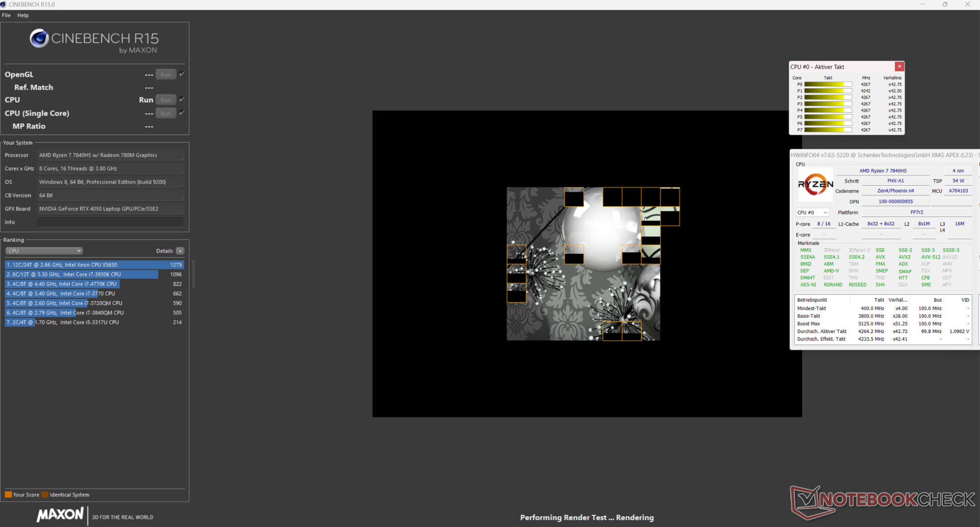This screenshot has width=980, height=527.
Task: Click the P7 core clock bar
Action: (828, 130)
